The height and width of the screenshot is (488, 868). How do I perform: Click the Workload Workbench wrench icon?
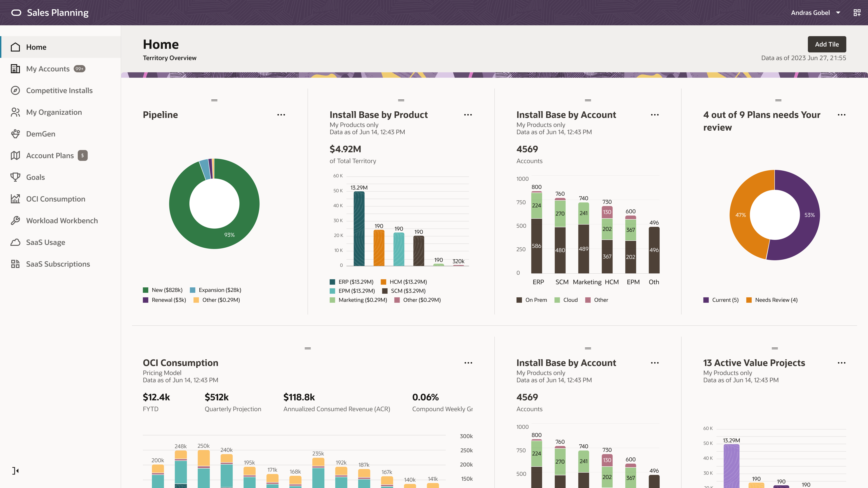point(15,221)
